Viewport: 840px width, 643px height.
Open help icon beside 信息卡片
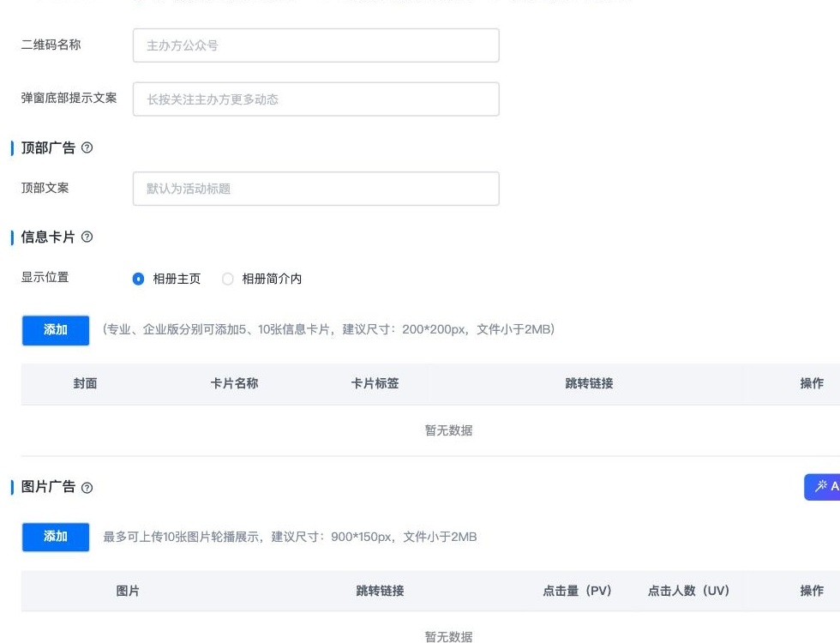(x=87, y=237)
